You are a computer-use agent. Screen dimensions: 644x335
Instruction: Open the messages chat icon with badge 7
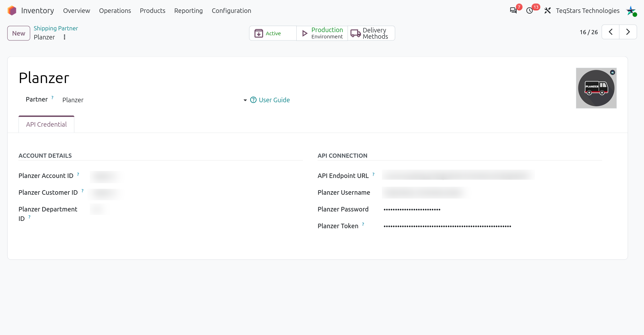(x=513, y=10)
